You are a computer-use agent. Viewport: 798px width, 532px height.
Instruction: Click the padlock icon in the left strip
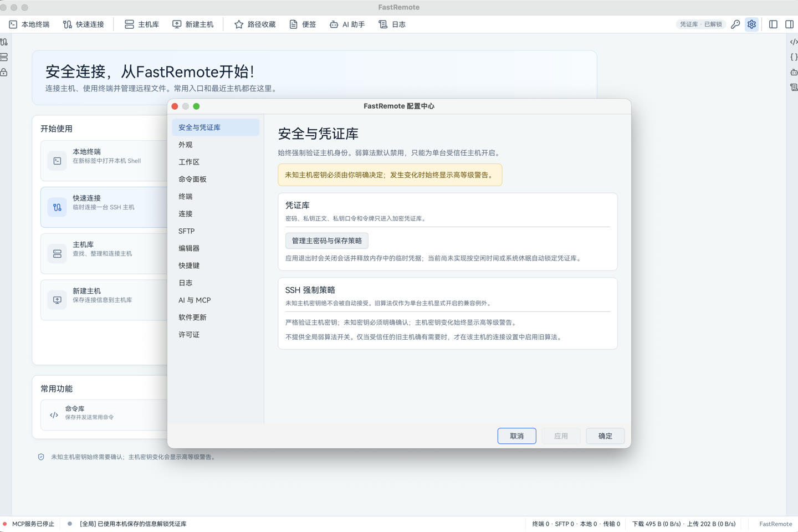[4, 72]
